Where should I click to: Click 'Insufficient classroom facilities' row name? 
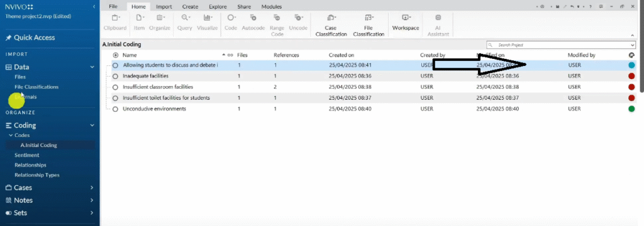pyautogui.click(x=158, y=87)
